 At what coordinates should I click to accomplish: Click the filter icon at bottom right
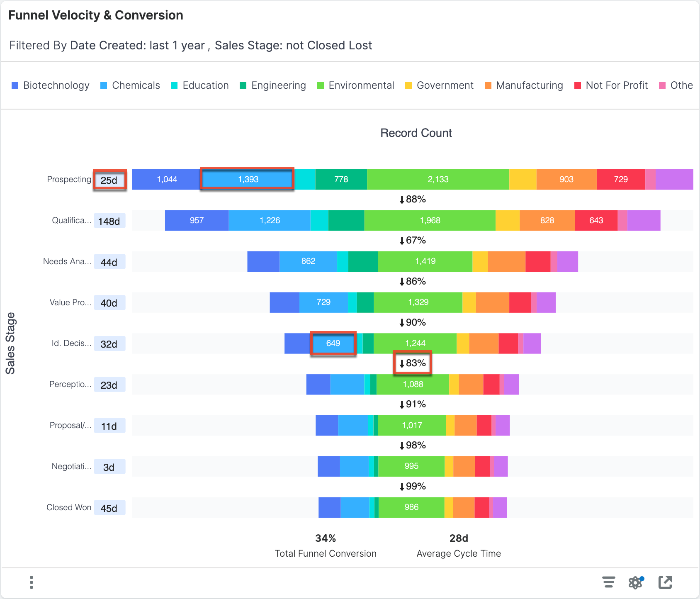coord(609,582)
